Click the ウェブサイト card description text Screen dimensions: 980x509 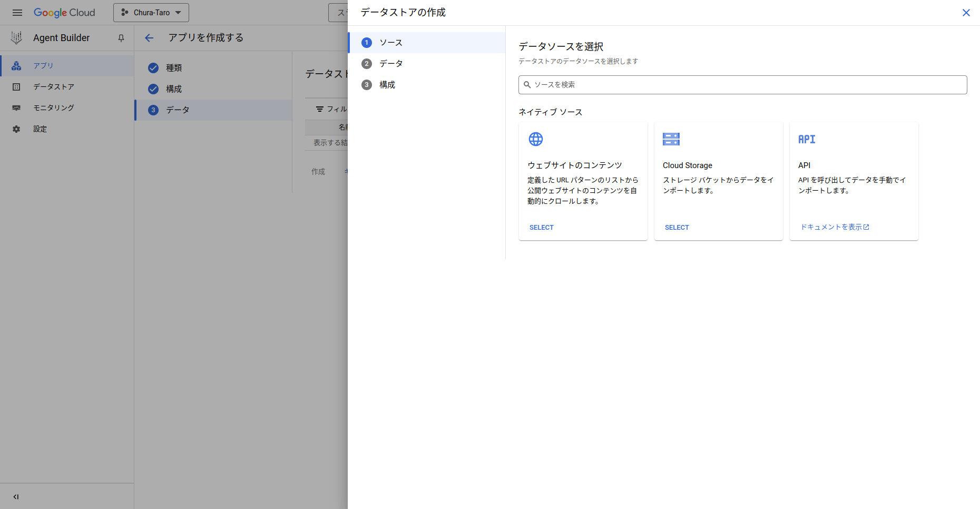[x=583, y=191]
